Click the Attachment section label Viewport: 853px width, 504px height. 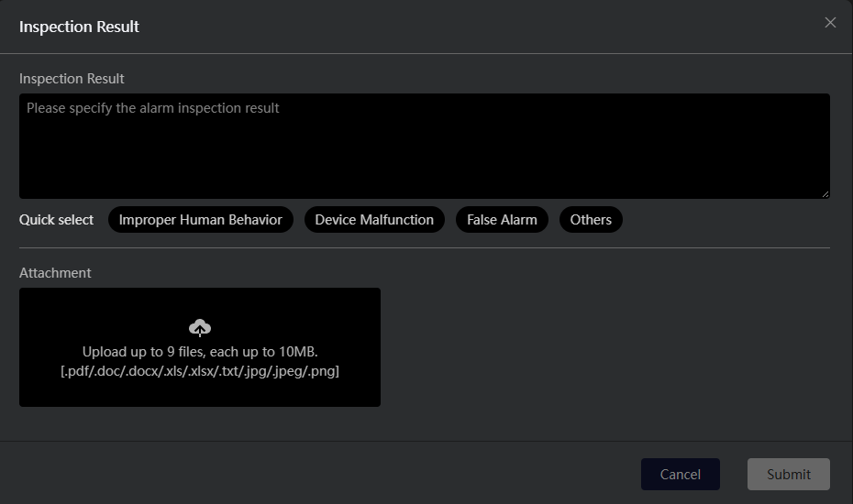[x=55, y=273]
